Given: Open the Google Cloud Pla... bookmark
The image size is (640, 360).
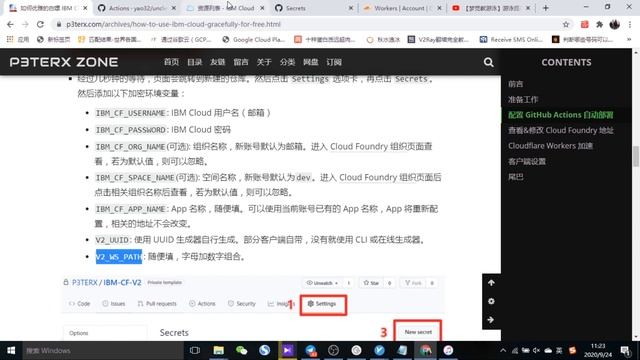Looking at the screenshot, I should coord(254,39).
